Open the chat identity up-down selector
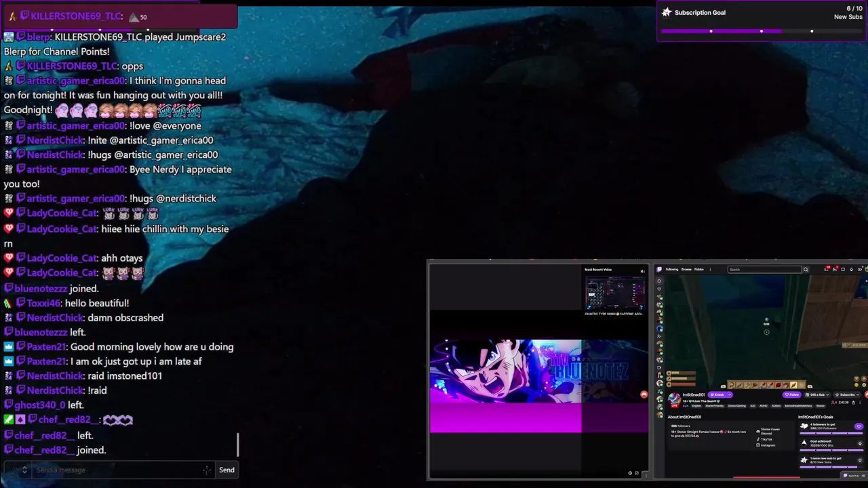This screenshot has height=488, width=868. 24,470
